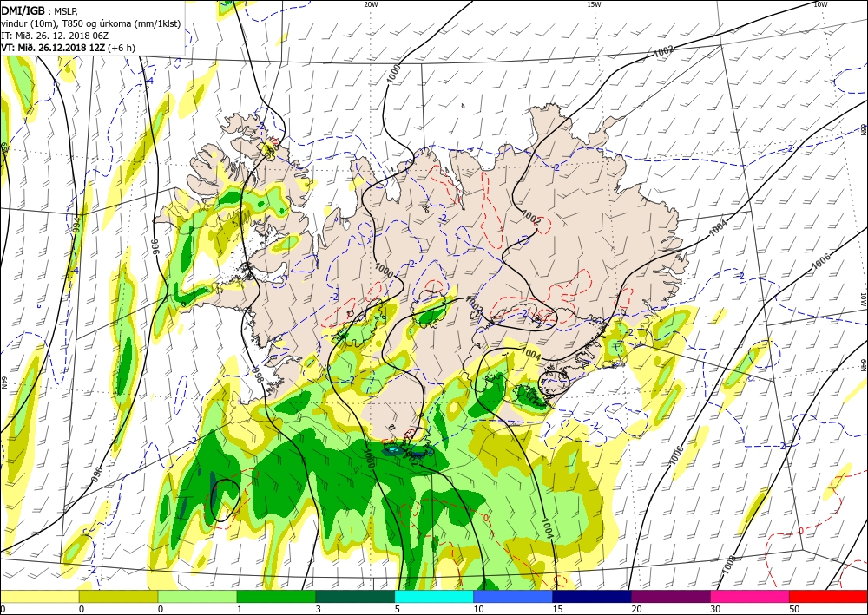868x615 pixels.
Task: Click the legend value "20"
Action: click(636, 609)
